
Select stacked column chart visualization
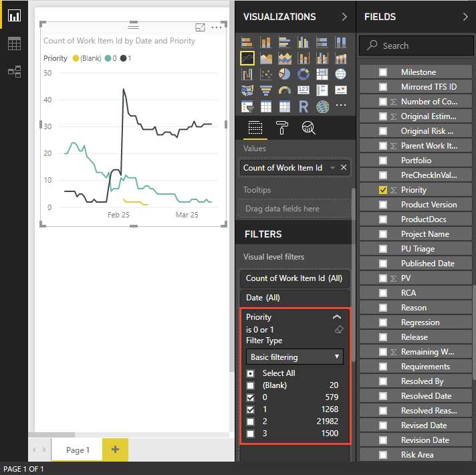[266, 42]
